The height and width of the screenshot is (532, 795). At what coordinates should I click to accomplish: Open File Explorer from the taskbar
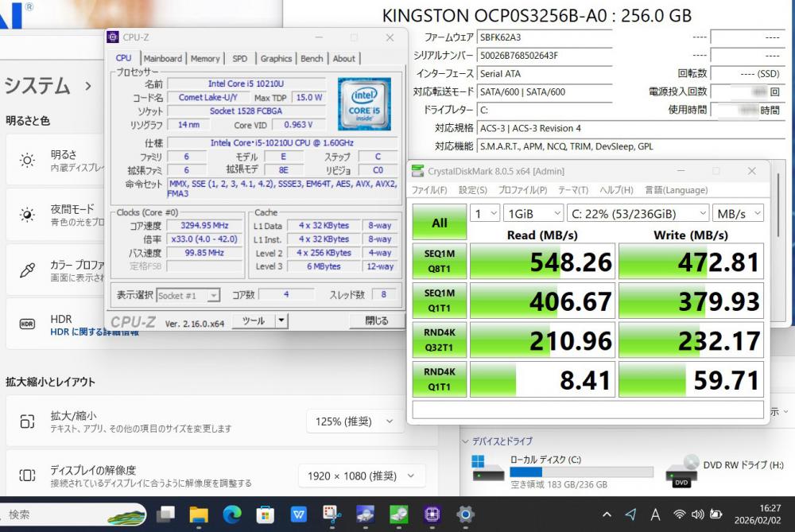[199, 515]
